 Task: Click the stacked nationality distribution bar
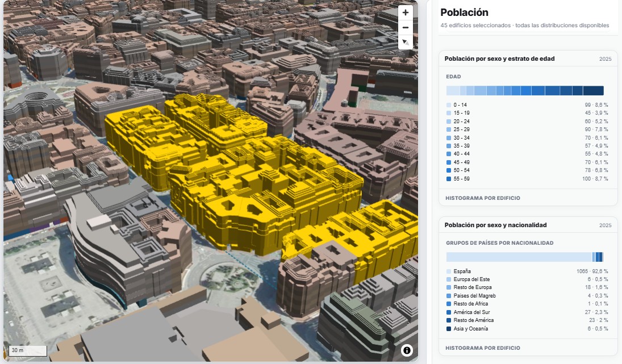click(525, 257)
